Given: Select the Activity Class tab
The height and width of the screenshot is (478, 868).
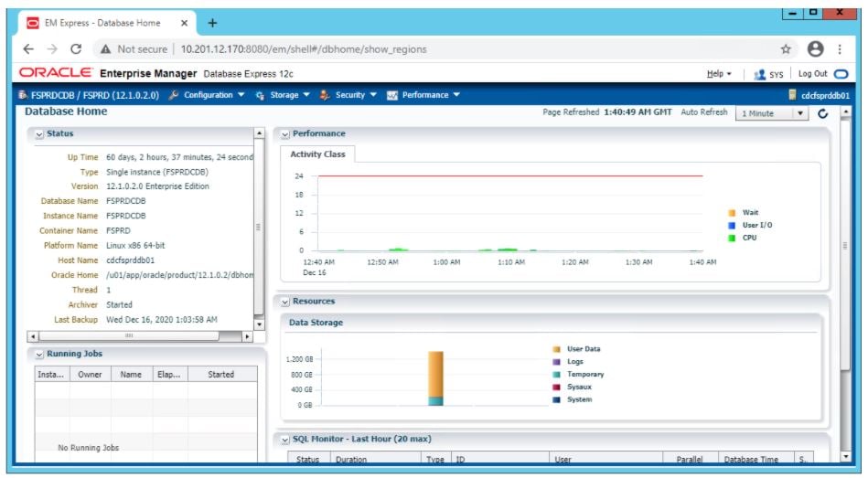Looking at the screenshot, I should (317, 154).
